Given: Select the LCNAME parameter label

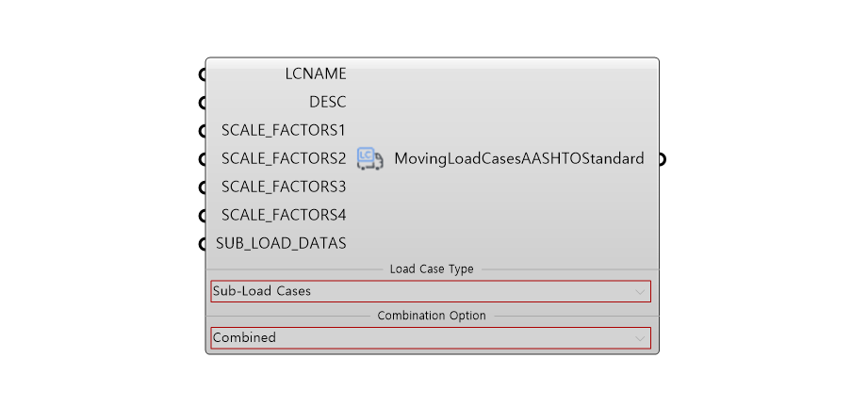Looking at the screenshot, I should [x=316, y=73].
